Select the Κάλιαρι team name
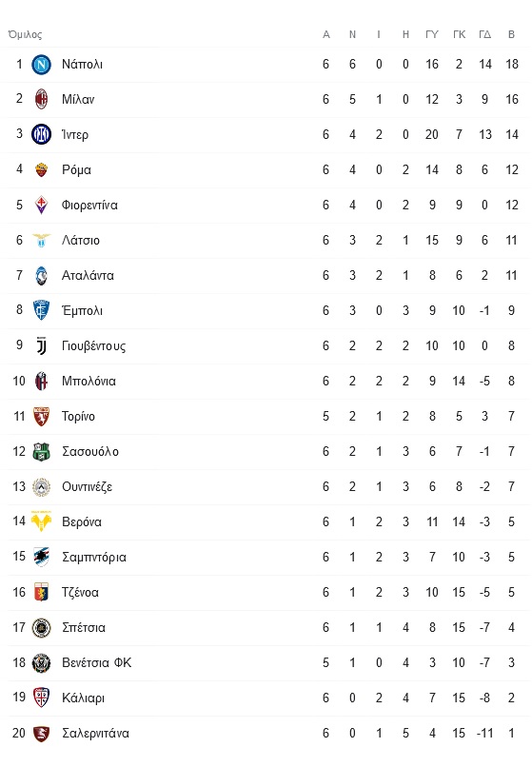 (x=83, y=698)
